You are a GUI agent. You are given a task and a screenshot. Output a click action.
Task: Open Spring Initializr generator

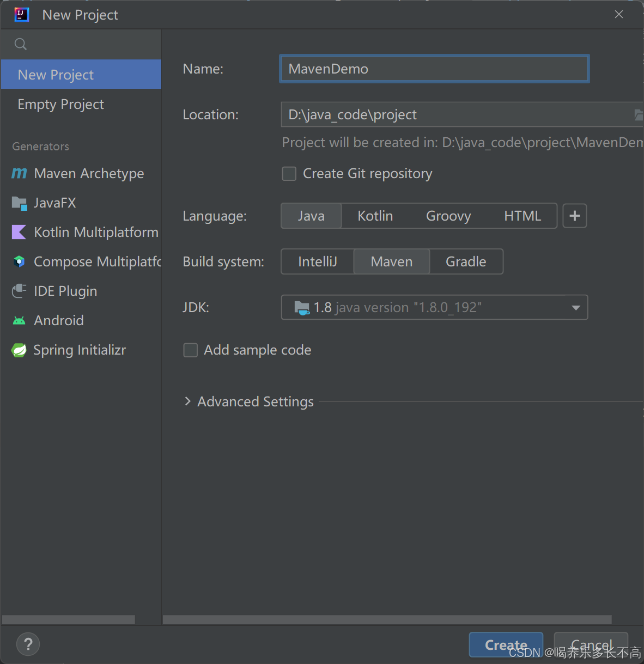[x=81, y=350]
